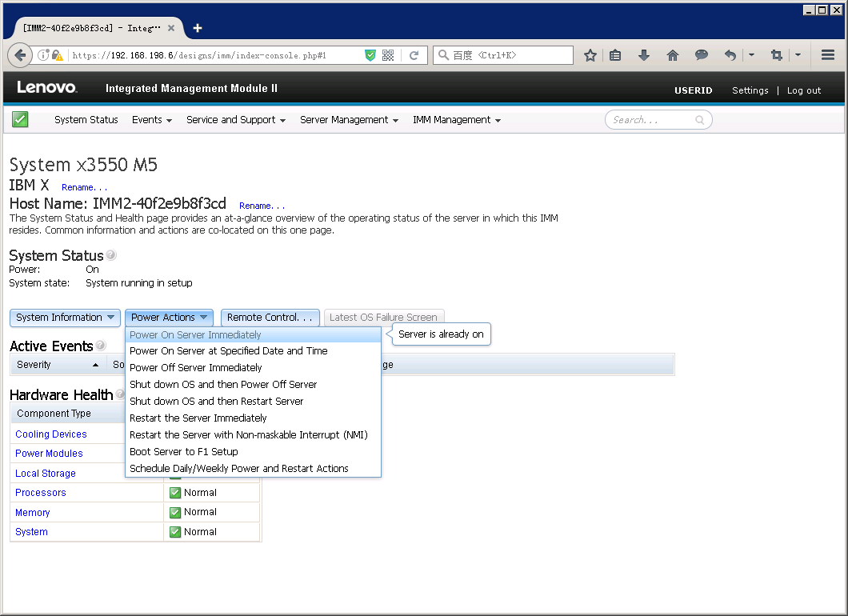Open the browser hamburger menu
The width and height of the screenshot is (848, 616).
(x=828, y=55)
